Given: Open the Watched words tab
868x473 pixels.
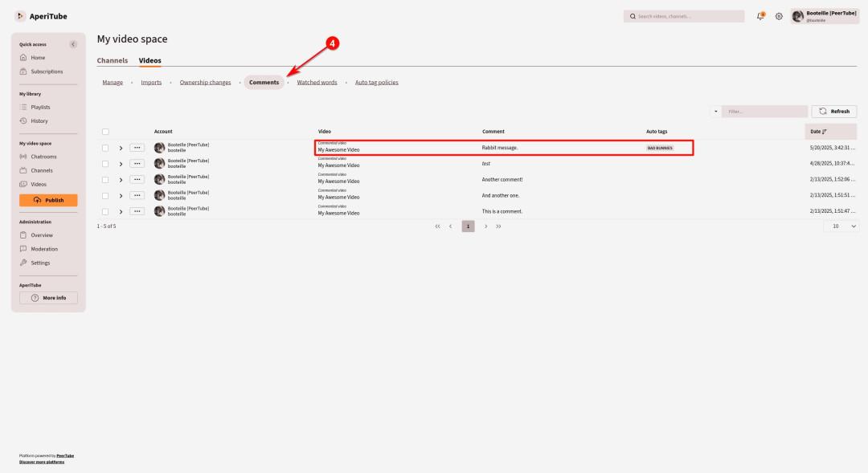Looking at the screenshot, I should coord(317,82).
